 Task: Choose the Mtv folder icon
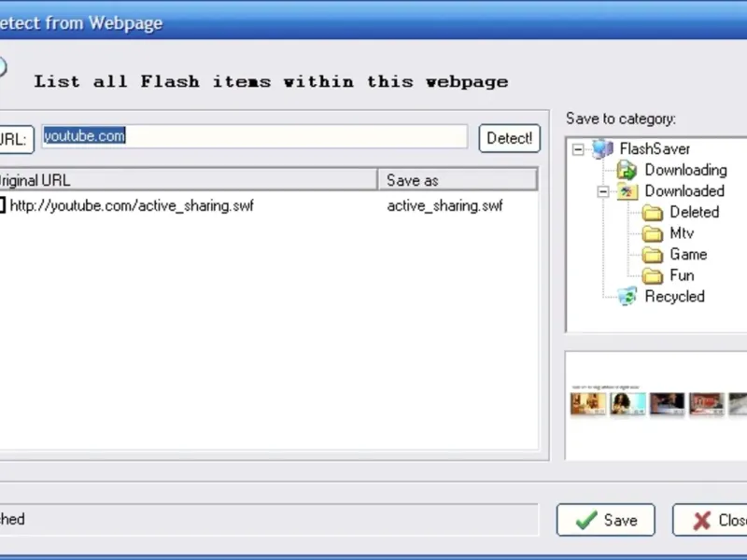pyautogui.click(x=653, y=233)
